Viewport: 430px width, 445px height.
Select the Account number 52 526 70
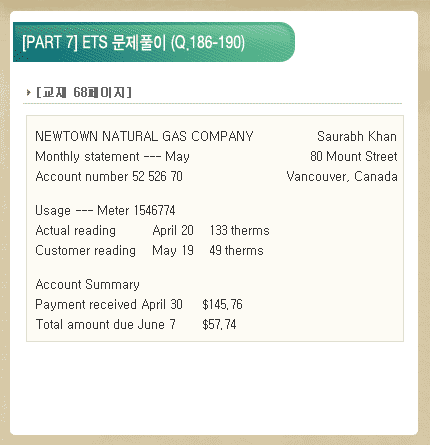109,176
